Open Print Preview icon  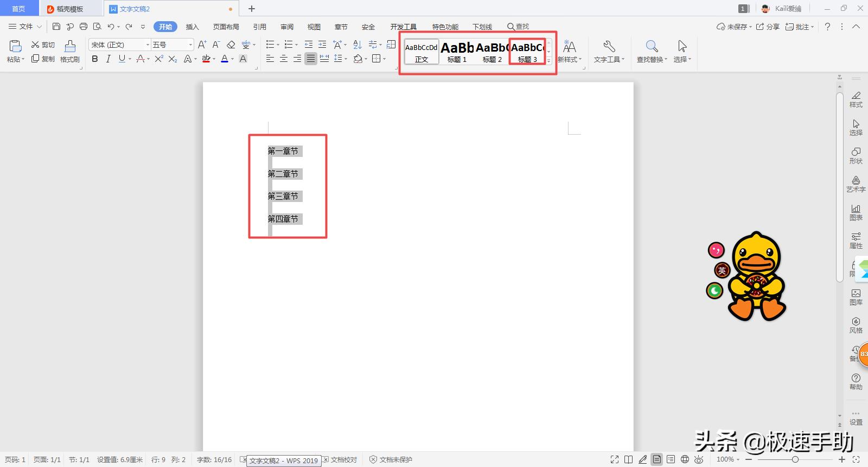[x=97, y=27]
